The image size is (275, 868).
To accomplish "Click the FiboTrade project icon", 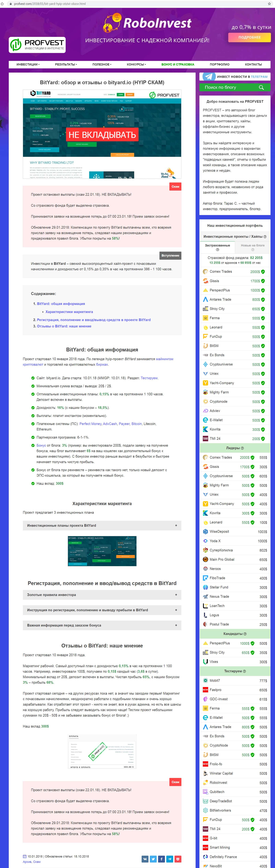I will (205, 578).
